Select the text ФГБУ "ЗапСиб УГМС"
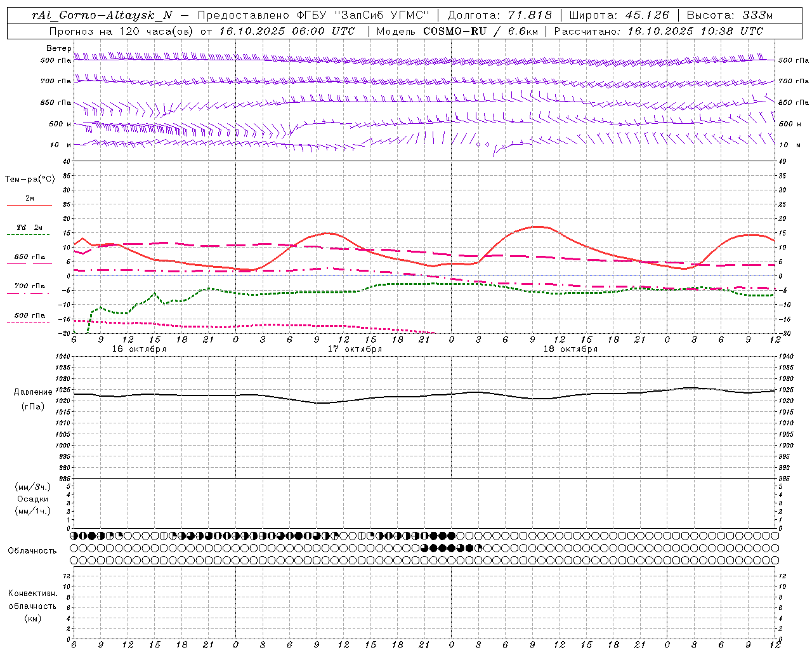812x650 pixels. point(363,15)
